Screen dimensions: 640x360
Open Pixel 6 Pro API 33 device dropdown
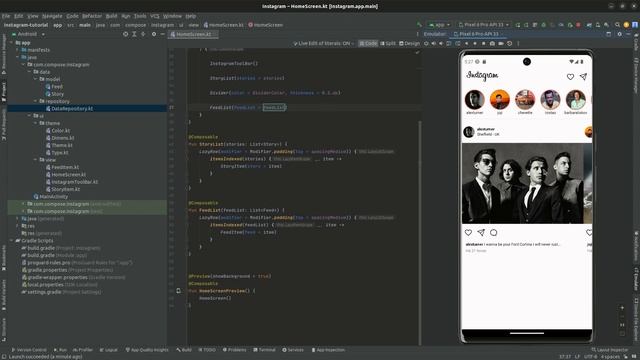483,25
